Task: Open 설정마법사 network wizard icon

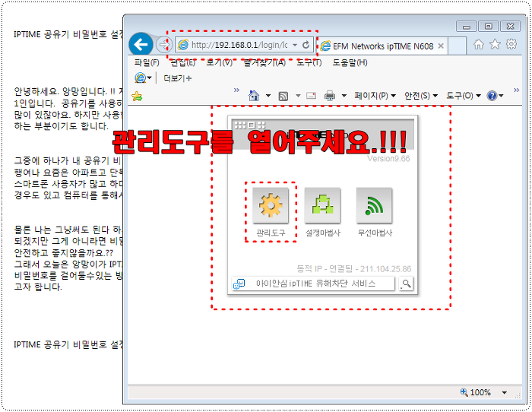Action: click(x=322, y=205)
